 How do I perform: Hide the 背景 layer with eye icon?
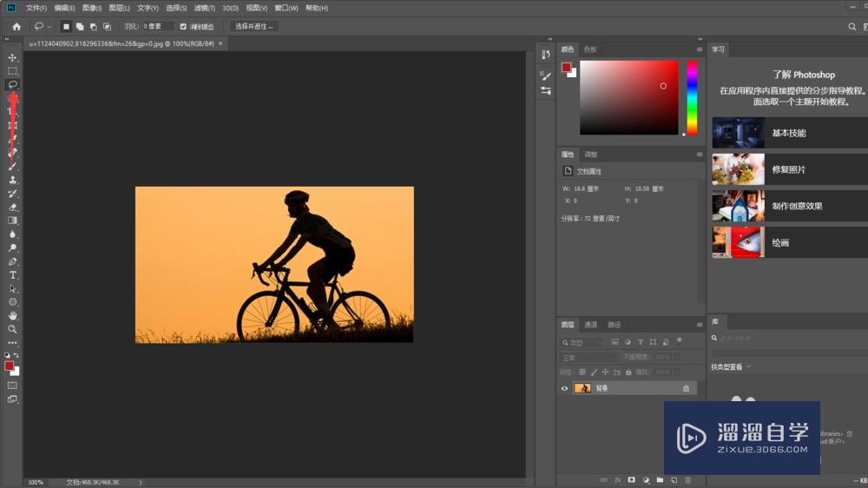point(564,388)
